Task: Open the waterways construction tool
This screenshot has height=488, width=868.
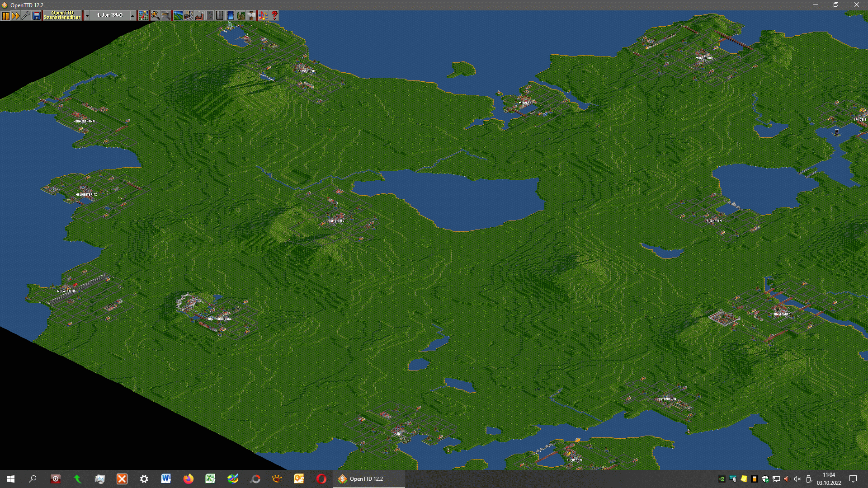Action: 231,16
